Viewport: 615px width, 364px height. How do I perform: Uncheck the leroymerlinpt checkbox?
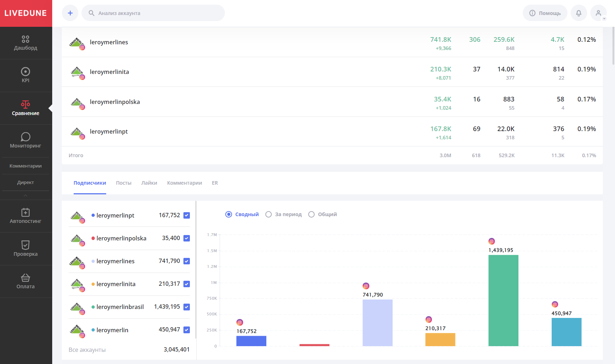[x=187, y=215]
